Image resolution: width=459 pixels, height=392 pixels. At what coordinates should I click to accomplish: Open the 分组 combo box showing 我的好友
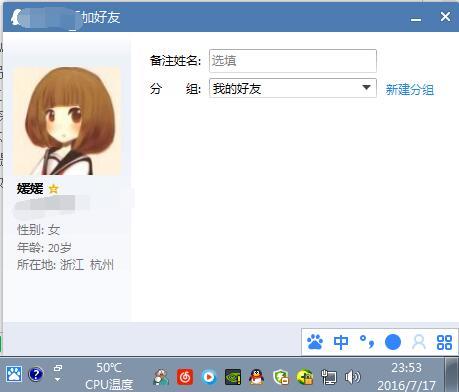click(x=293, y=88)
